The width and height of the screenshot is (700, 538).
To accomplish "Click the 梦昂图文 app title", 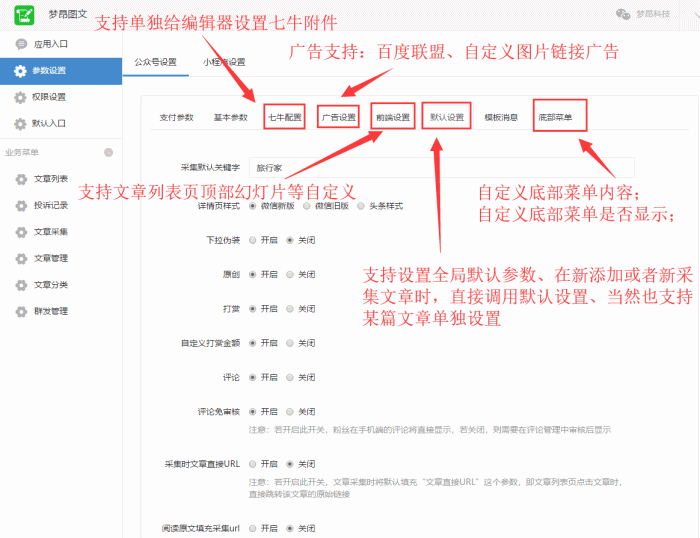I will (68, 14).
